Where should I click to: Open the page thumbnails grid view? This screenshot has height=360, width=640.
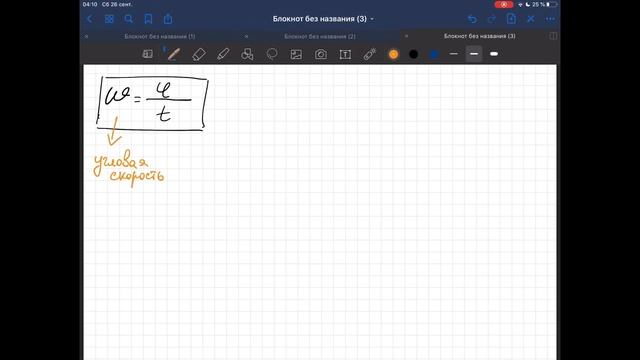(109, 19)
